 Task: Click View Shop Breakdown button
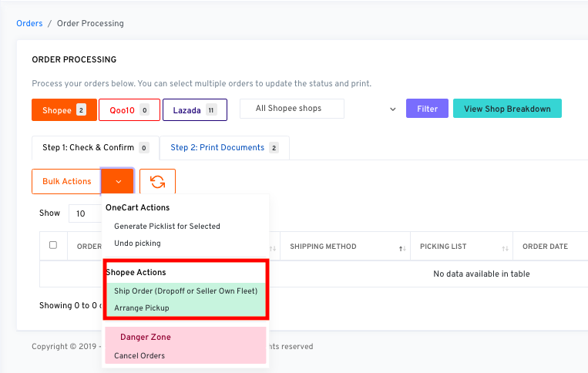pyautogui.click(x=507, y=109)
